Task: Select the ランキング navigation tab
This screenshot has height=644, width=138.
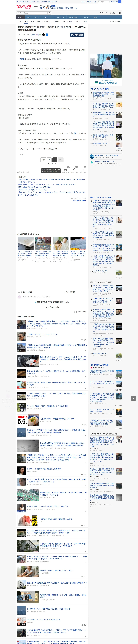Action: point(86,17)
